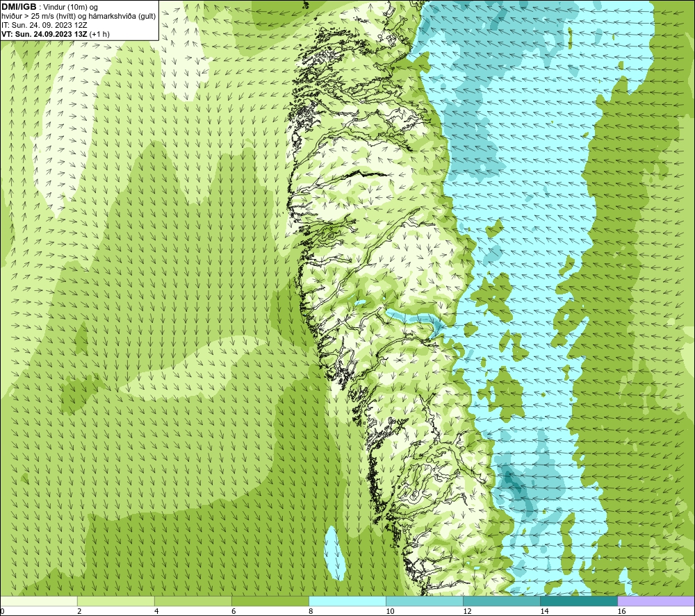Viewport: 695px width, 616px height.
Task: Click the scale label '0' under the colour bar
Action: [2, 612]
